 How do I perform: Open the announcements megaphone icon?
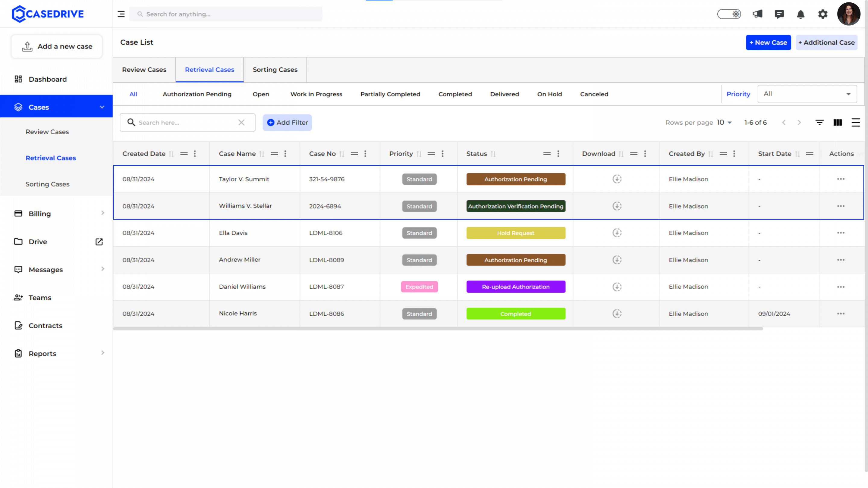[x=757, y=14]
